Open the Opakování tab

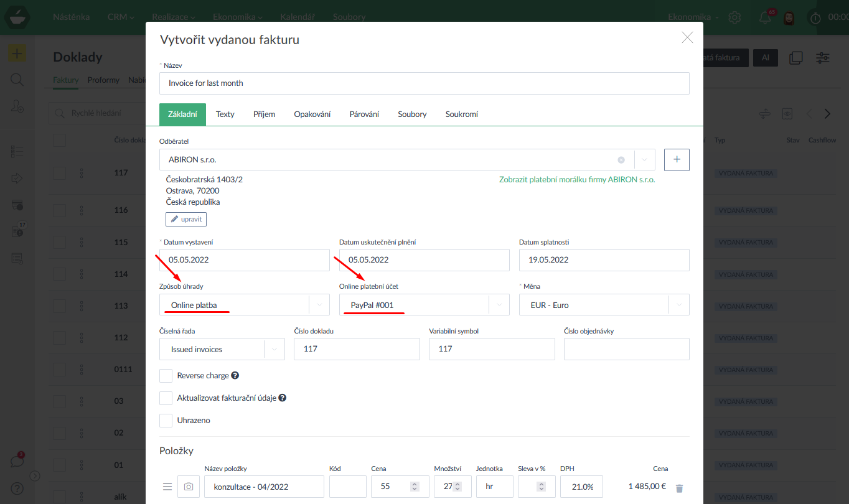click(312, 114)
